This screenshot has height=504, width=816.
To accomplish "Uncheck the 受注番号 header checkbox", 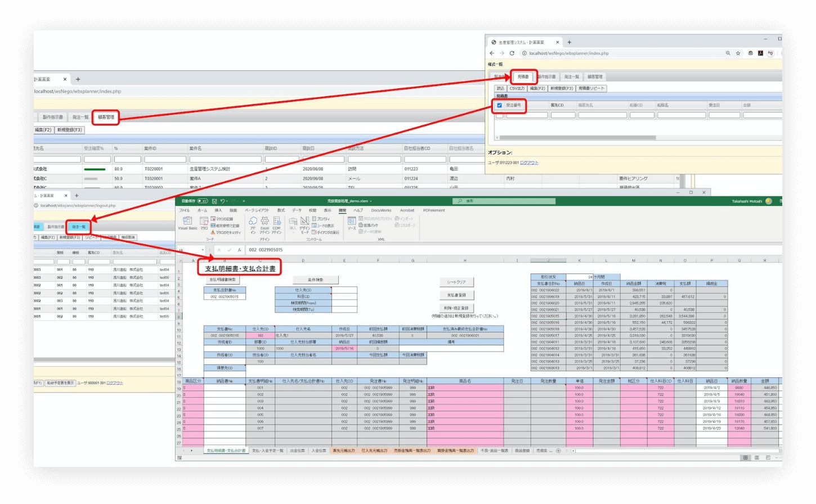I will 499,105.
